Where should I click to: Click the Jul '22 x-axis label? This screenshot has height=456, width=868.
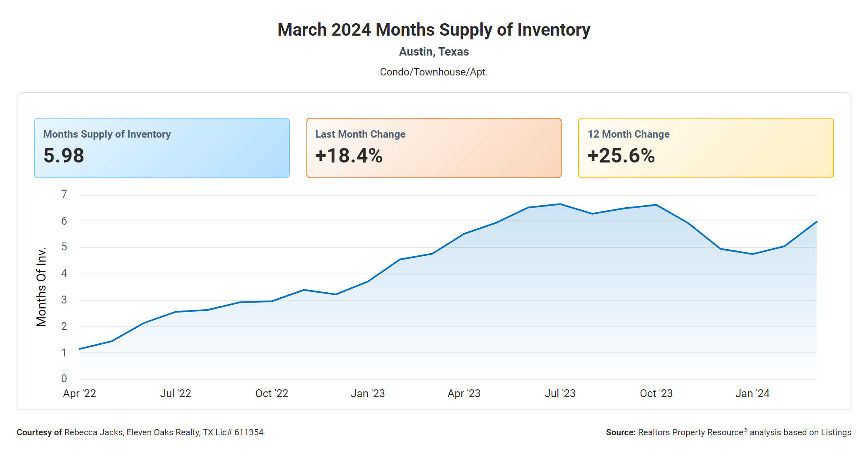coord(176,393)
